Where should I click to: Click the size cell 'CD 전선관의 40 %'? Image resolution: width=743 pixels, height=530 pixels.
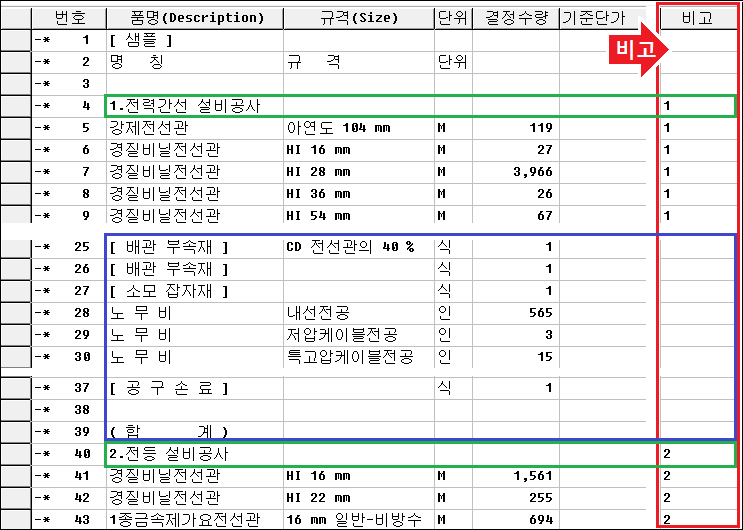coord(359,247)
